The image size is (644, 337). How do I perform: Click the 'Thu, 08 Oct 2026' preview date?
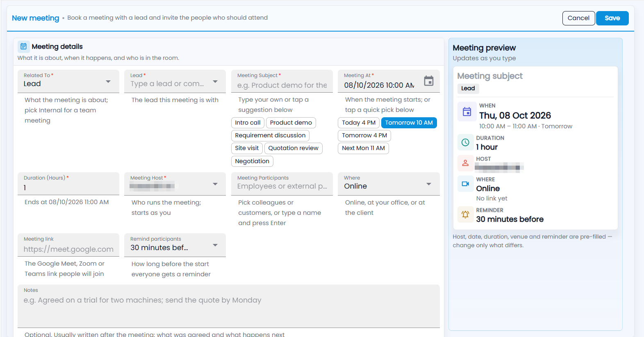tap(515, 116)
